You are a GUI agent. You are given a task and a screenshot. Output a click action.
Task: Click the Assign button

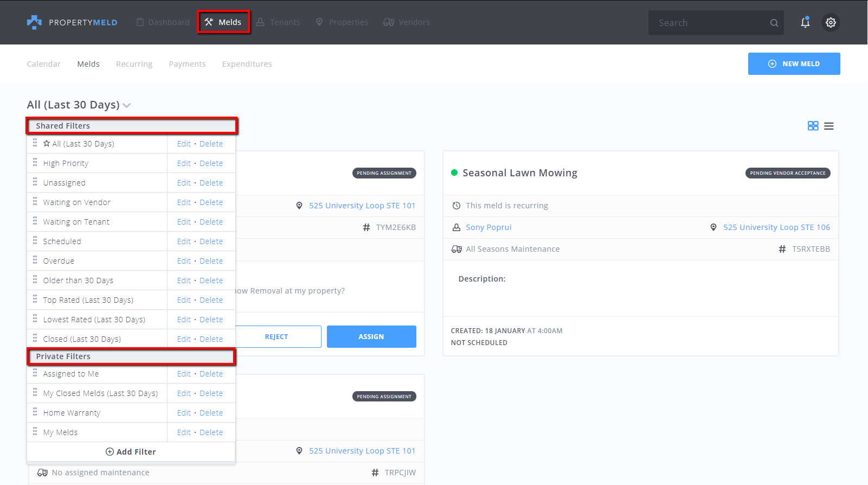[x=371, y=337]
